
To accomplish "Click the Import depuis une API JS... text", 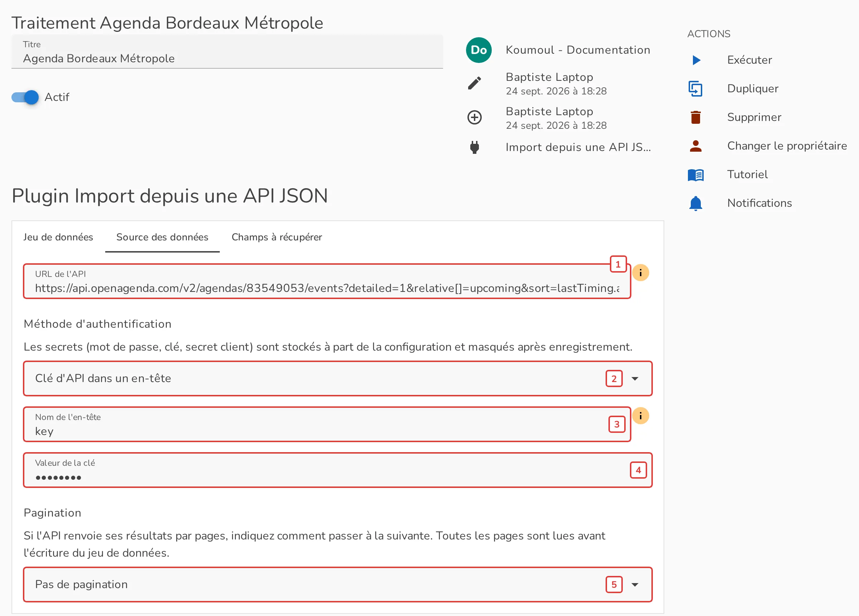I will (578, 147).
